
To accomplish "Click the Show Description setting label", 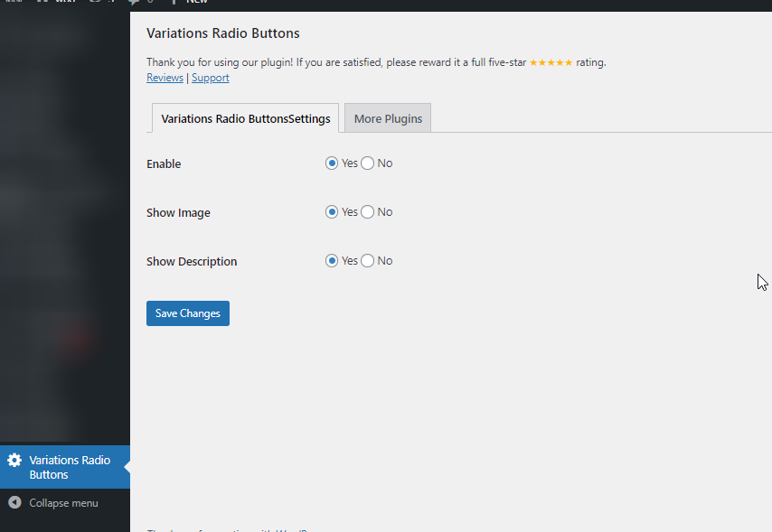I will 192,261.
